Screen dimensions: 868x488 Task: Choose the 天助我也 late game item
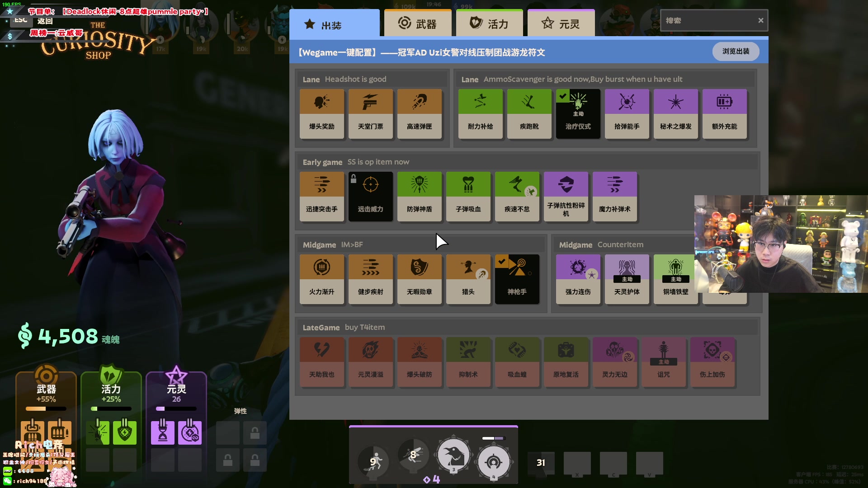321,361
